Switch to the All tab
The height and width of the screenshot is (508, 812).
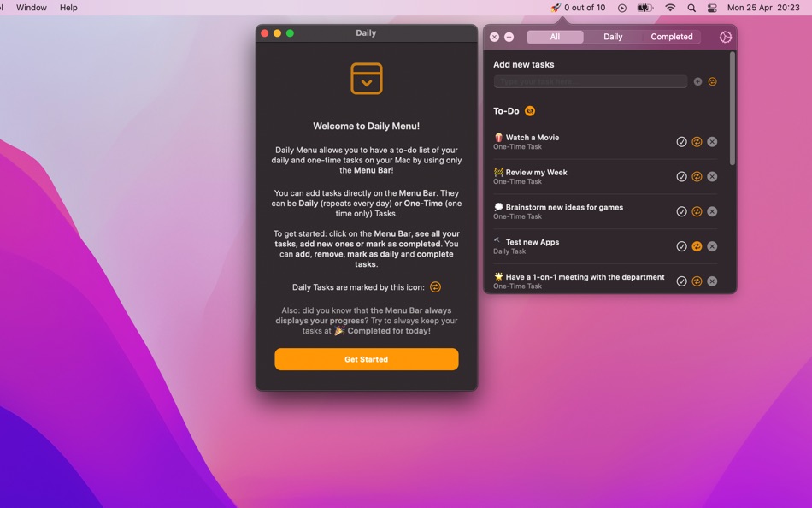(555, 37)
